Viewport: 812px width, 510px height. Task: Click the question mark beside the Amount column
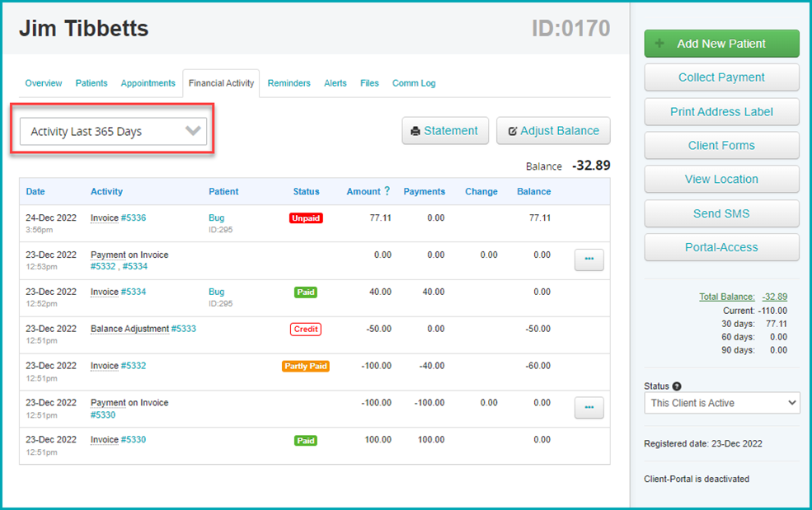[x=387, y=191]
